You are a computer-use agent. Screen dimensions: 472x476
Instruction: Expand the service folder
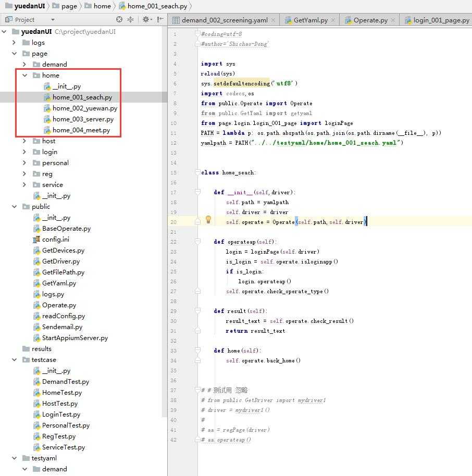24,184
